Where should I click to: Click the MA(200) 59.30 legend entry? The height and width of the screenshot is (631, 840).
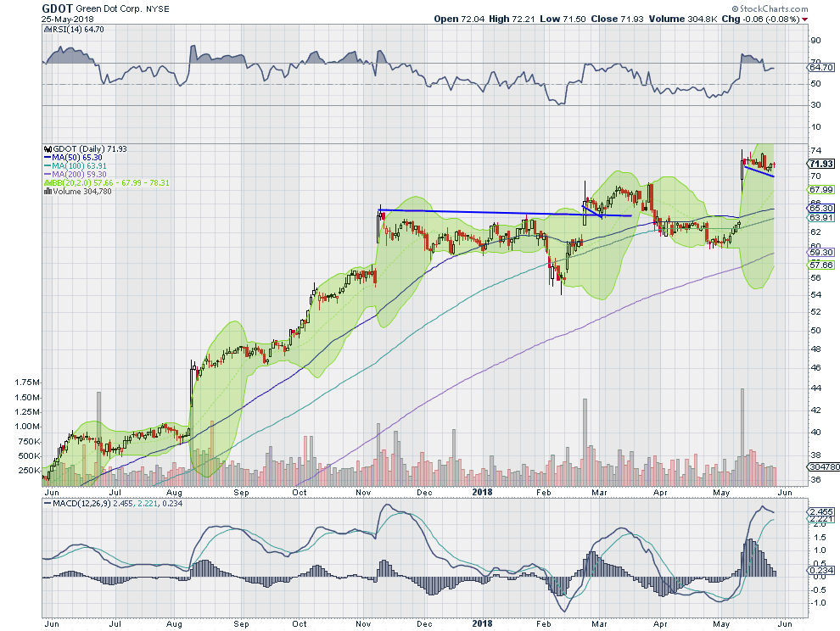coord(79,174)
